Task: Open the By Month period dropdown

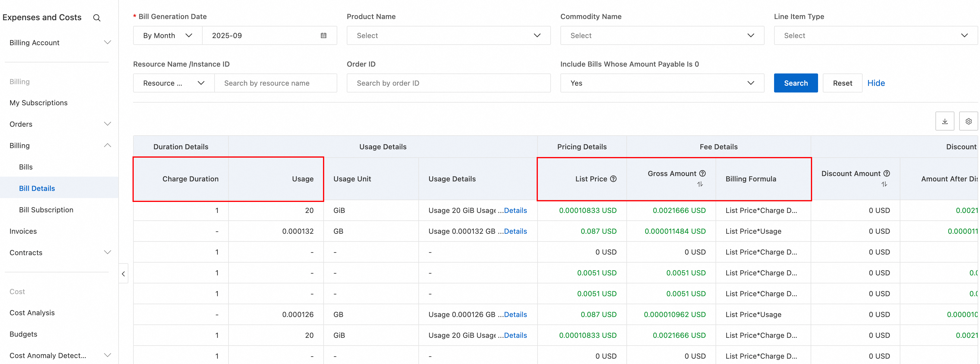Action: 167,35
